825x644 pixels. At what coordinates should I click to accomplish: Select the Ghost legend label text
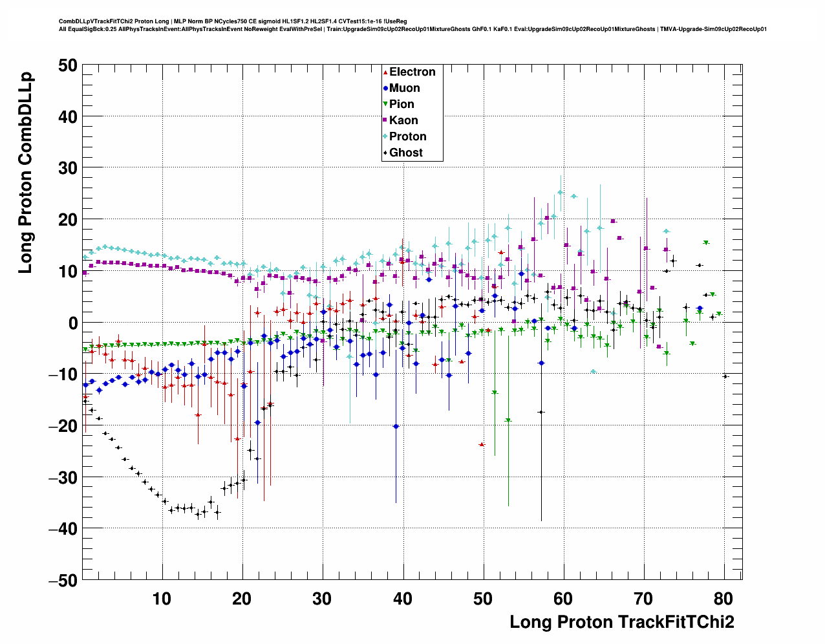pos(406,153)
